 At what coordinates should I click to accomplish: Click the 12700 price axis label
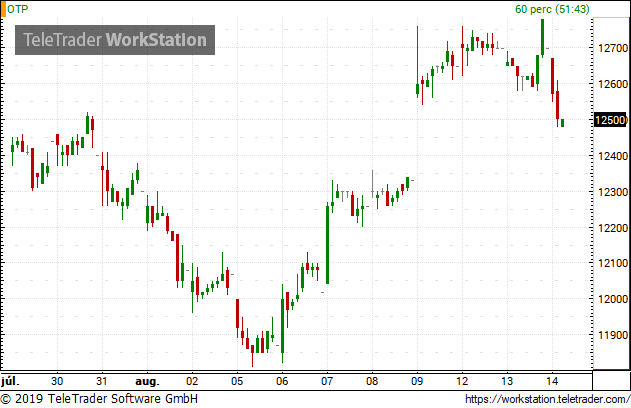613,48
